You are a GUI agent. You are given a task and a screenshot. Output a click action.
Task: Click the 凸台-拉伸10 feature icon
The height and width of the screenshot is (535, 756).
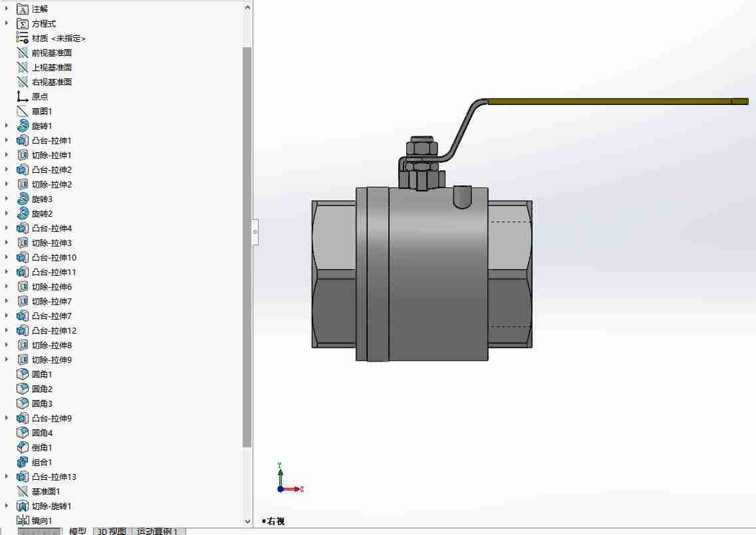coord(22,257)
